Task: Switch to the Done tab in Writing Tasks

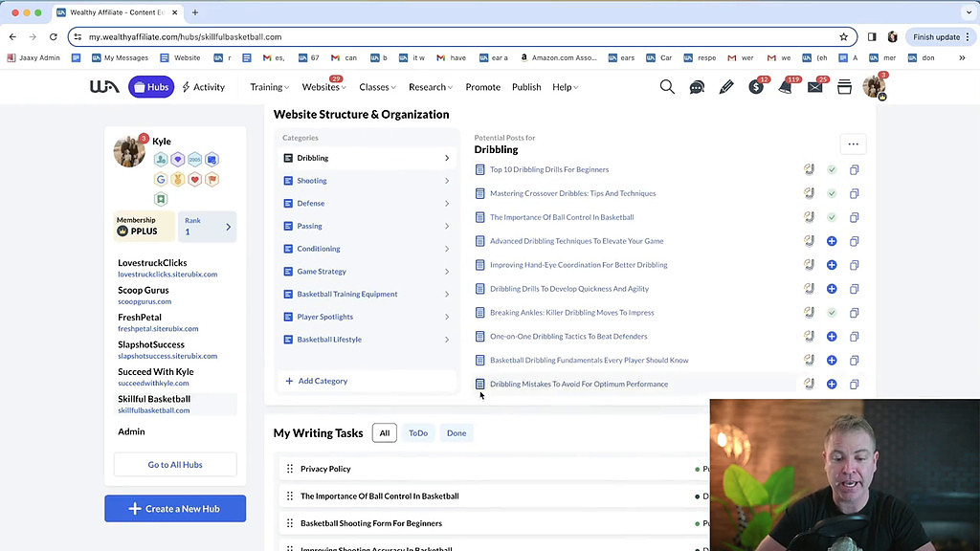Action: (x=457, y=432)
